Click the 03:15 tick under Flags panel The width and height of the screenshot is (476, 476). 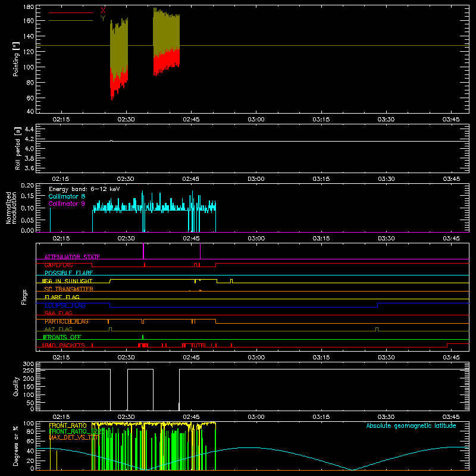[x=321, y=358]
